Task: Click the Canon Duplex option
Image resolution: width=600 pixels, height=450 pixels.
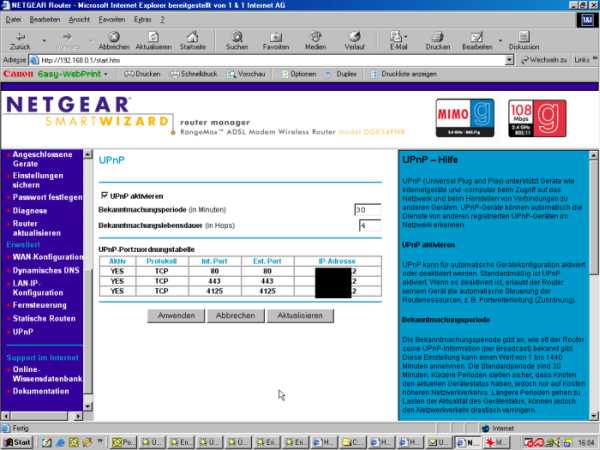Action: (x=341, y=74)
